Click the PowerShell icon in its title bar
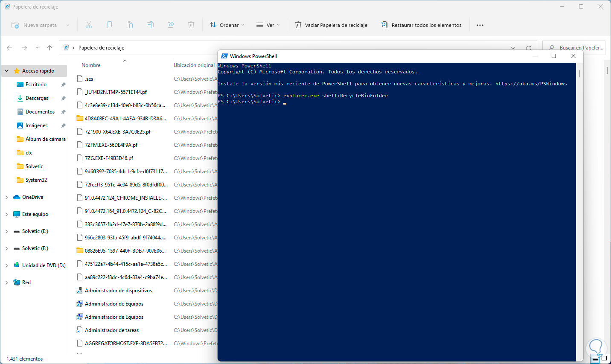 [224, 56]
